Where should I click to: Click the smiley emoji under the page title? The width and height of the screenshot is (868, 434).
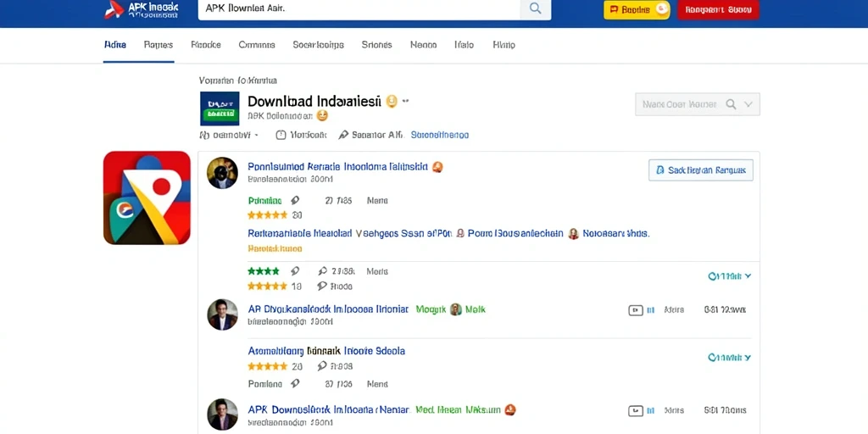coord(322,115)
